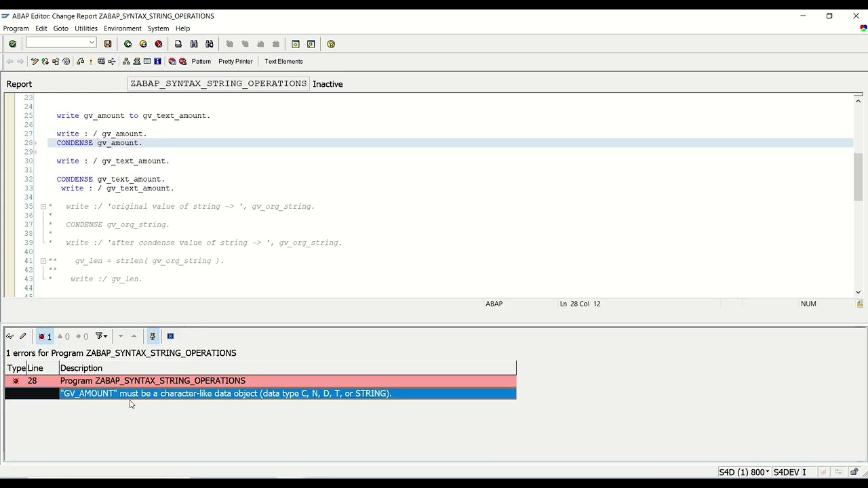
Task: Open the Help question mark icon
Action: point(331,44)
